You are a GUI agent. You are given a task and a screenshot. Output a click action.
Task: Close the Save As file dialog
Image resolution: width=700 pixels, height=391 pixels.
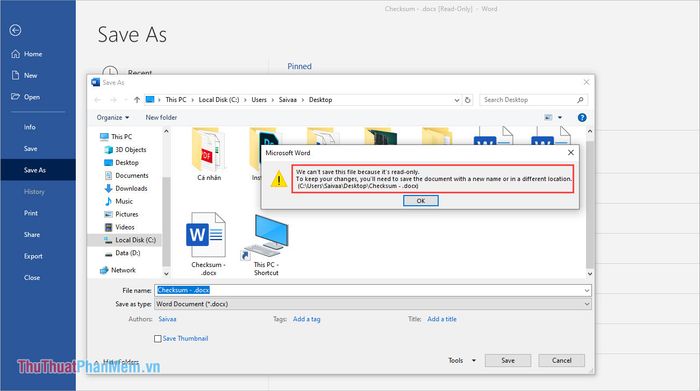pyautogui.click(x=586, y=82)
